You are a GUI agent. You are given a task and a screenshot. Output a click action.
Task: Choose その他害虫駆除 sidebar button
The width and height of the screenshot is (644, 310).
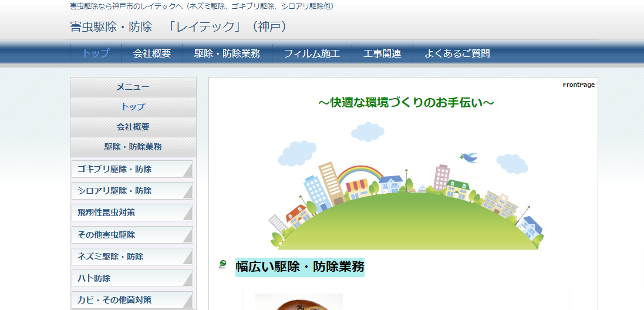tap(132, 235)
